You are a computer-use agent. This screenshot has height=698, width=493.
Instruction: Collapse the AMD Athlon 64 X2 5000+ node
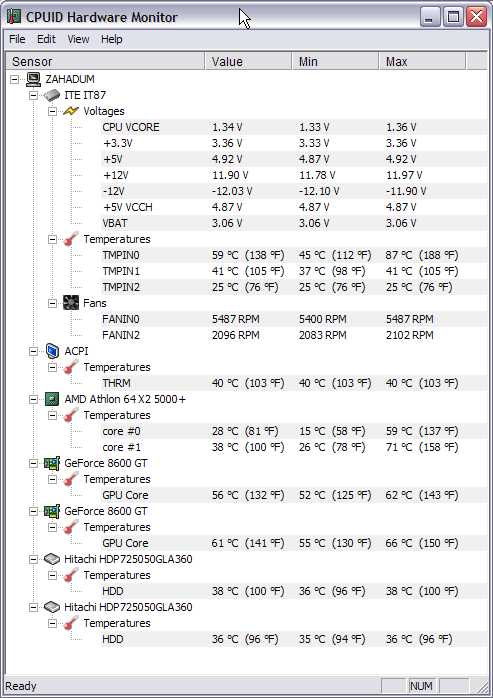click(33, 400)
